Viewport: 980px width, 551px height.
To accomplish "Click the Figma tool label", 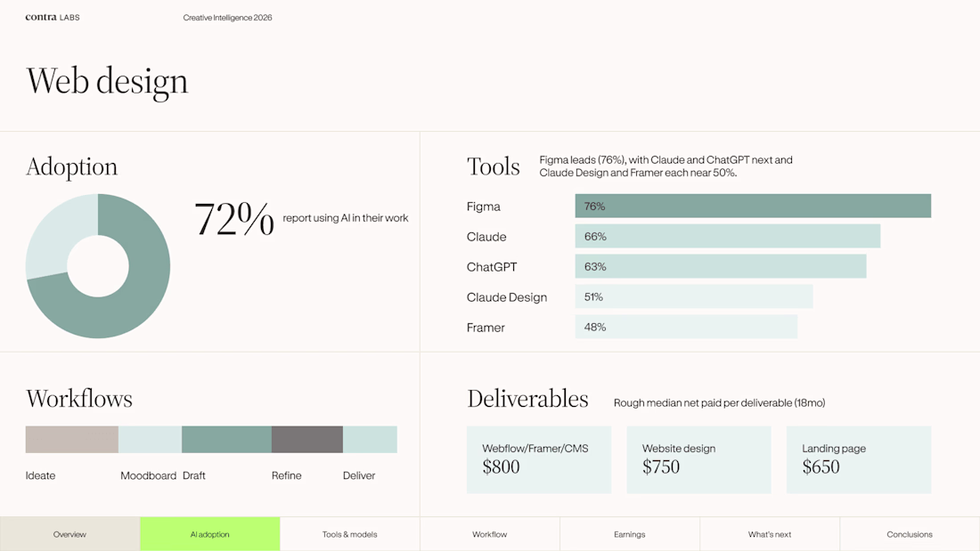I will coord(483,207).
